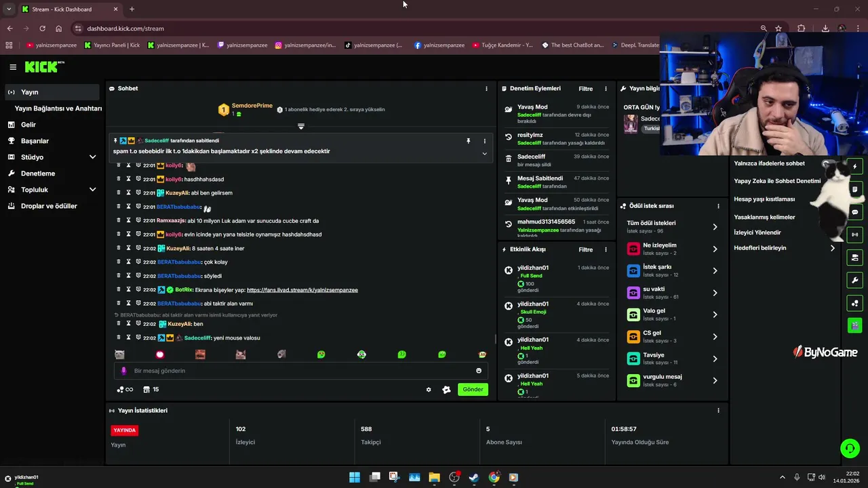Click the channel points infinity icon below chat
This screenshot has height=488, width=868.
(125, 390)
